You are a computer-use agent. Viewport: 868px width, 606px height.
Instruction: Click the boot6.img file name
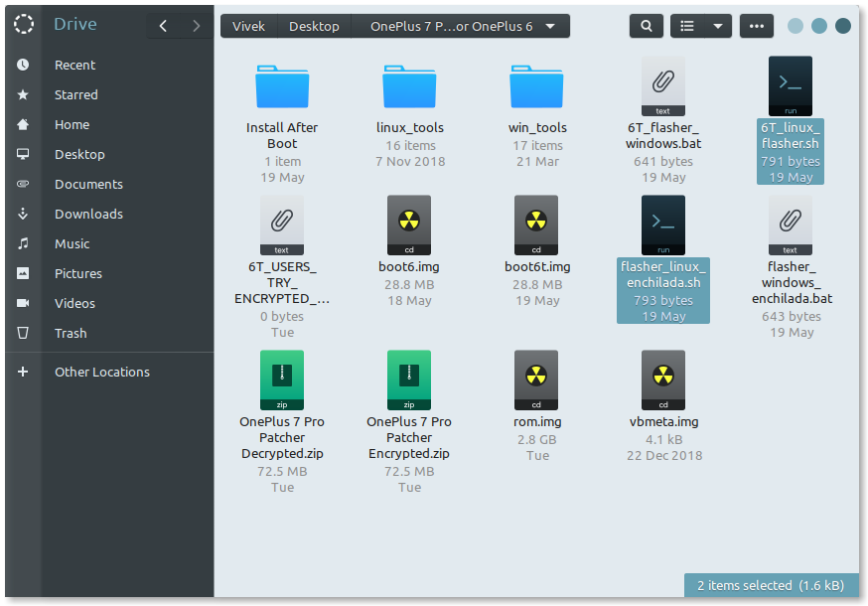click(409, 267)
